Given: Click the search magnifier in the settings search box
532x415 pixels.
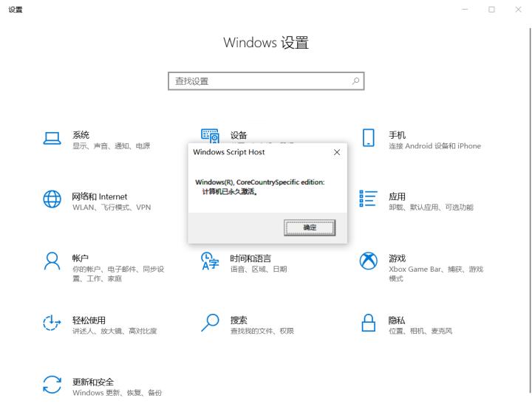Looking at the screenshot, I should (355, 81).
